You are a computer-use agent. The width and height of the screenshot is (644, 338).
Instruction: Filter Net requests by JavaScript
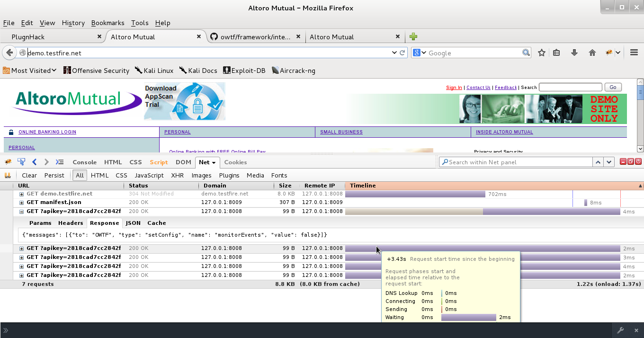point(149,175)
